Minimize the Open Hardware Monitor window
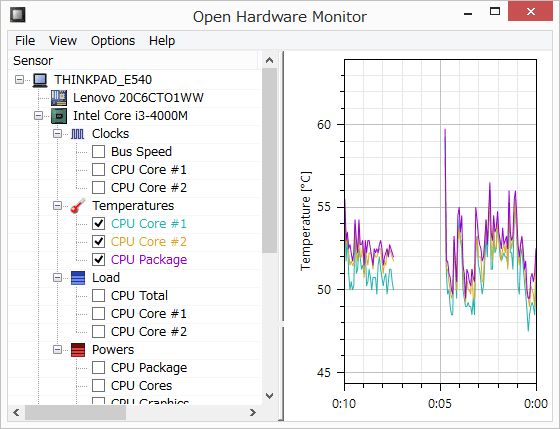This screenshot has width=560, height=429. [x=468, y=13]
